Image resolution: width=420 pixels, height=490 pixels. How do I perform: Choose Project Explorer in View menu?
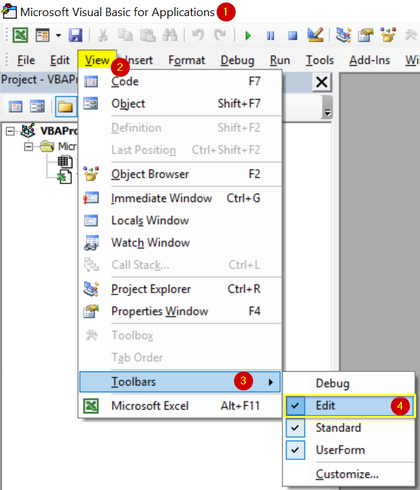[180, 289]
